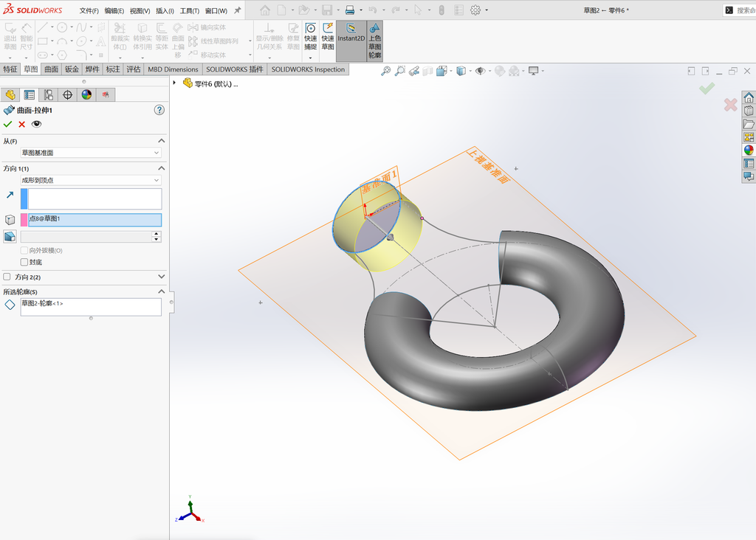Open the Hide/Show Items eye icon in view toolbar

[x=480, y=72]
